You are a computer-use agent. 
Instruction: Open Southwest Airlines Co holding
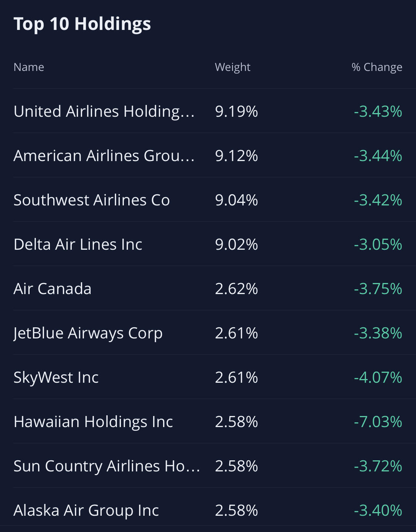point(92,200)
